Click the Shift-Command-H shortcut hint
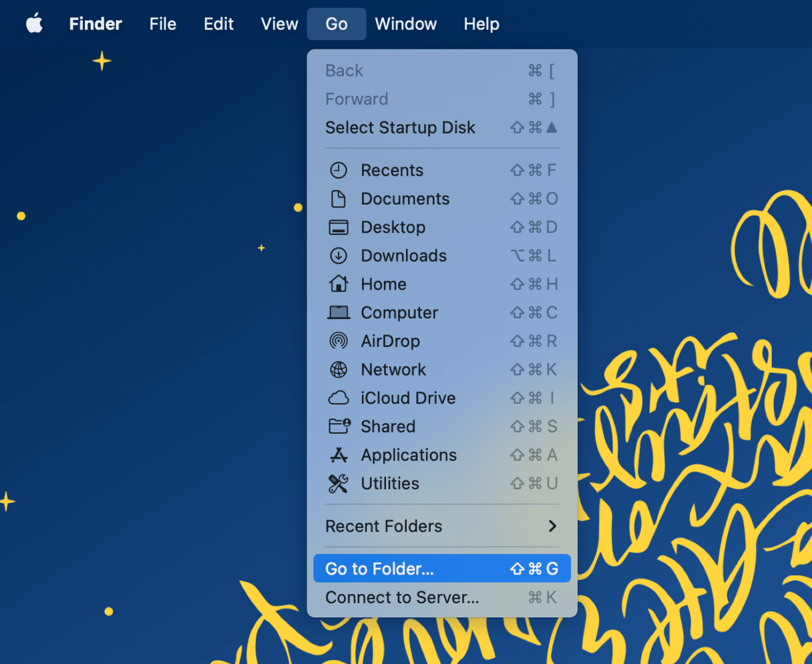 (534, 284)
